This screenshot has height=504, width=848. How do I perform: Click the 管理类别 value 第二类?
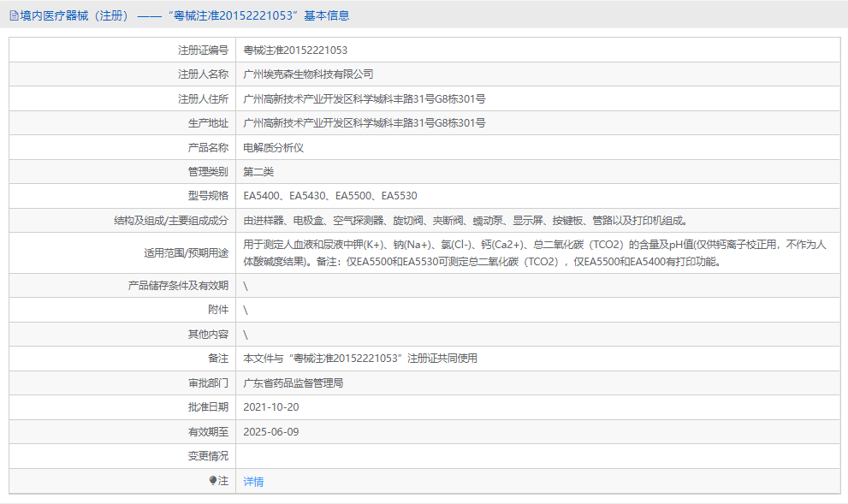click(x=261, y=170)
